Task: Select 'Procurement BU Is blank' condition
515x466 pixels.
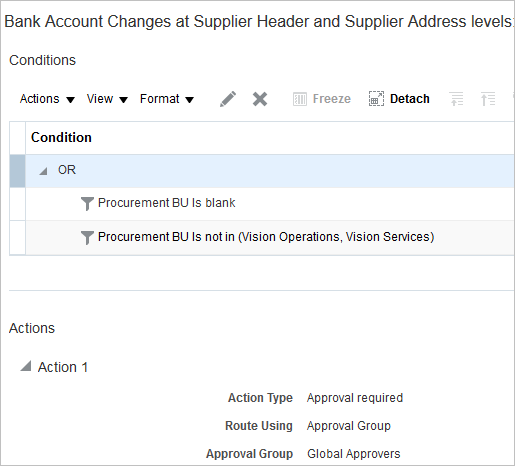Action: click(x=167, y=203)
